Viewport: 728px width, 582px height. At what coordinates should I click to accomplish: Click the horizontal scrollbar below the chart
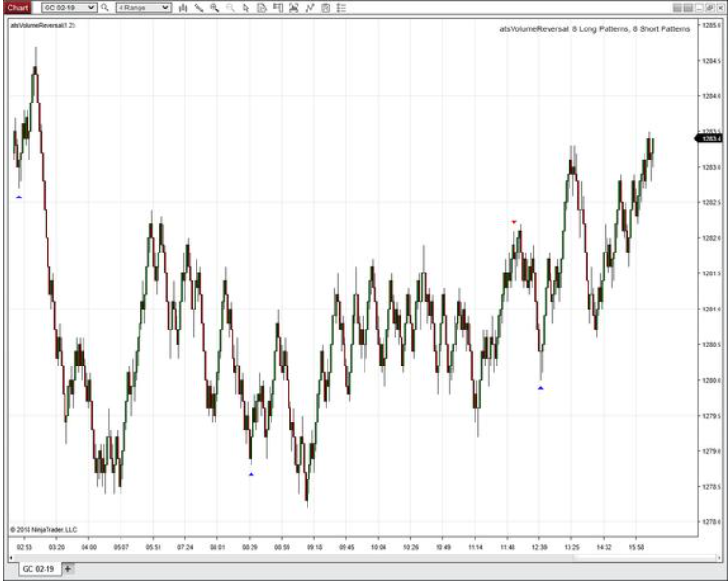click(351, 557)
